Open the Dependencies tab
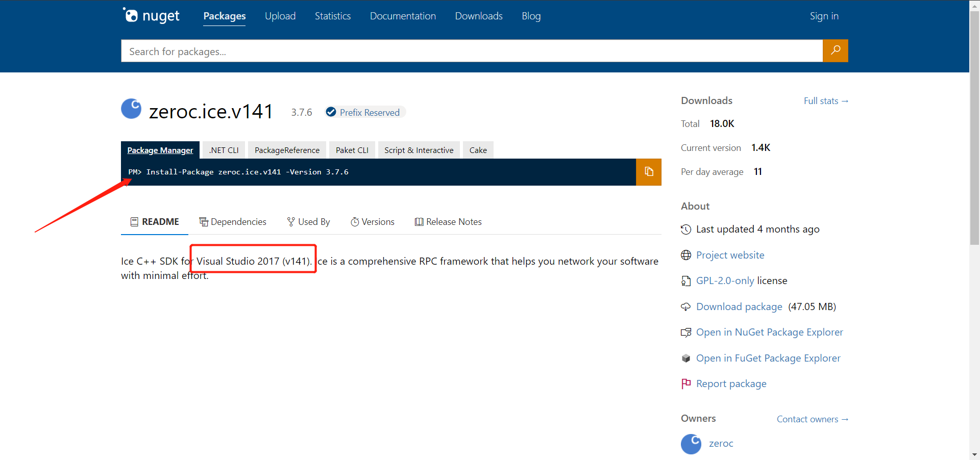 (233, 222)
